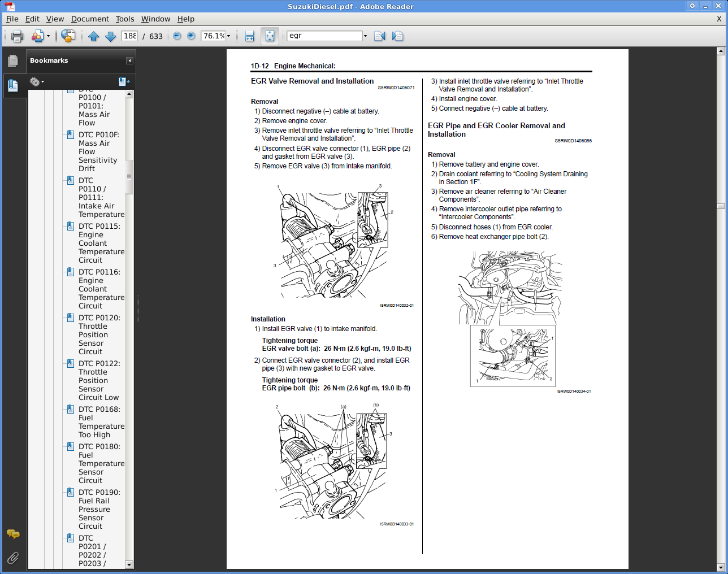Click the bookmarks panel scrollbar thumb

tap(129, 177)
